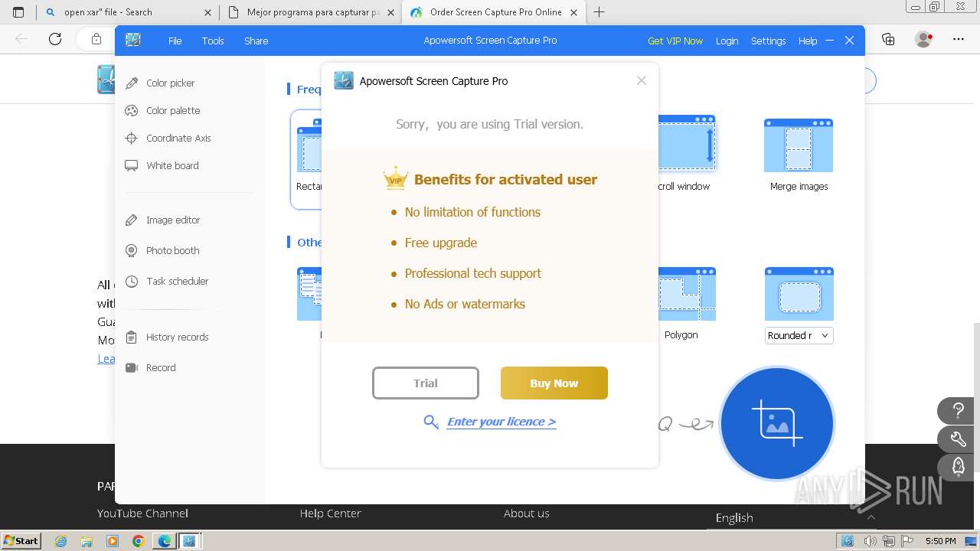980x551 pixels.
Task: Open the Settings menu
Action: pos(768,41)
